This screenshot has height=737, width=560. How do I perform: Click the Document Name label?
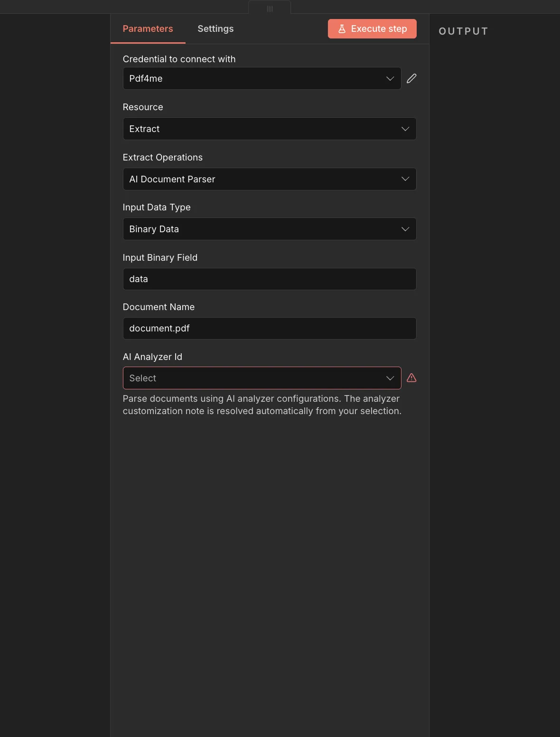[159, 307]
